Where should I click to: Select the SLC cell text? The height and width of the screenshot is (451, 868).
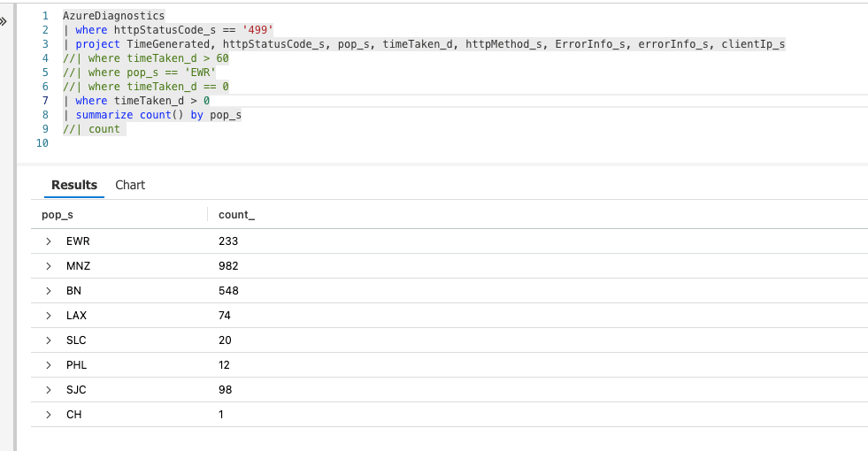76,340
